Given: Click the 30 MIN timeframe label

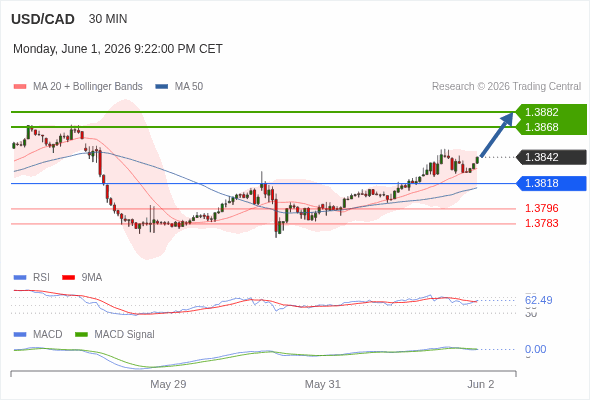Looking at the screenshot, I should [x=108, y=19].
